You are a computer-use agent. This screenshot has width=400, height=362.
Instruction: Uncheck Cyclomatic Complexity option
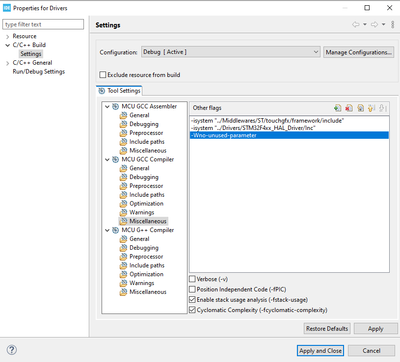[192, 310]
